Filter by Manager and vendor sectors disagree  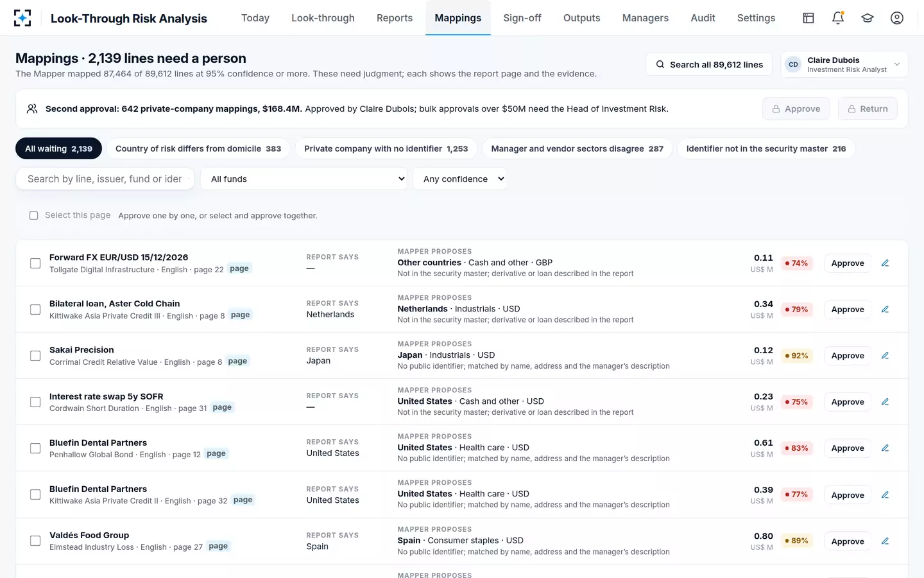pos(577,148)
